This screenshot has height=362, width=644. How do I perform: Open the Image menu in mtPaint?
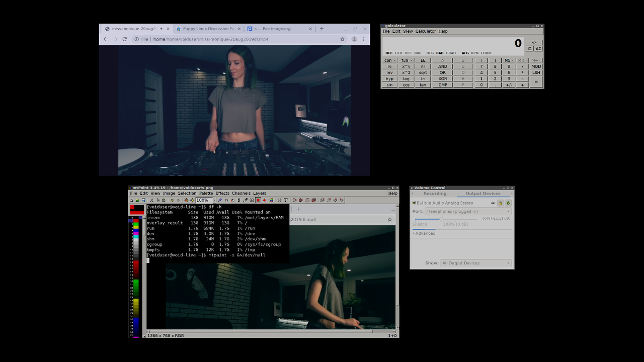169,193
